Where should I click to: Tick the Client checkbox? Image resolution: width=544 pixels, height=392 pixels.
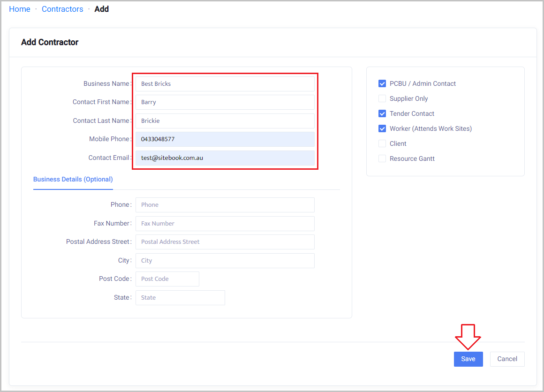coord(382,143)
